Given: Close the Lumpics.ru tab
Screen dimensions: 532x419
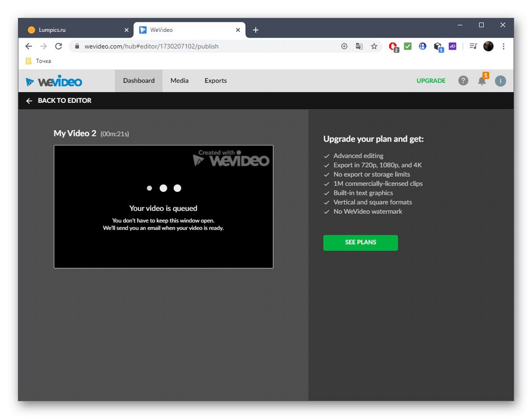Looking at the screenshot, I should (x=127, y=30).
